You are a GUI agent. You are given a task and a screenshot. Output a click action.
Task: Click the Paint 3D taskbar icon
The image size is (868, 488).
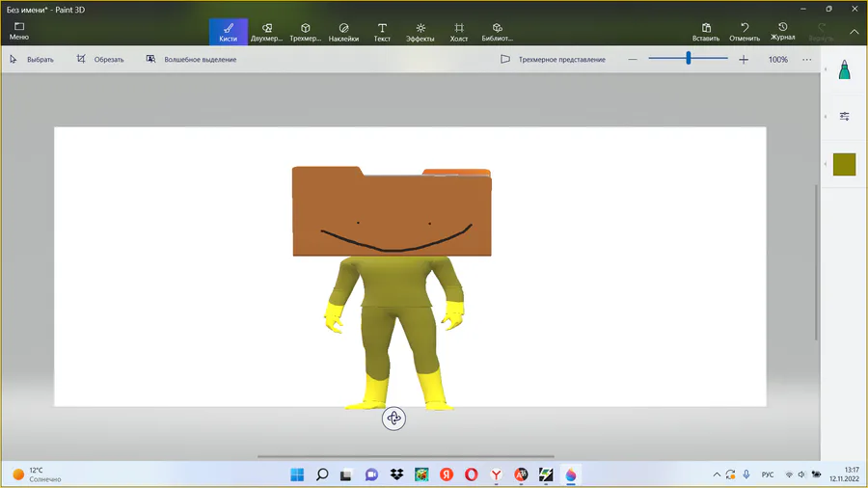pyautogui.click(x=571, y=474)
